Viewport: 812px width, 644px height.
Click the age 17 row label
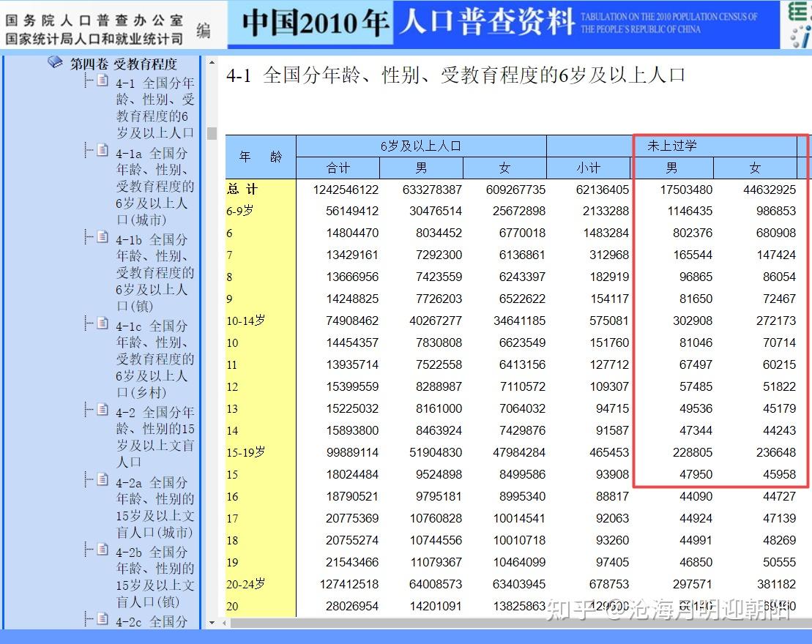(232, 518)
